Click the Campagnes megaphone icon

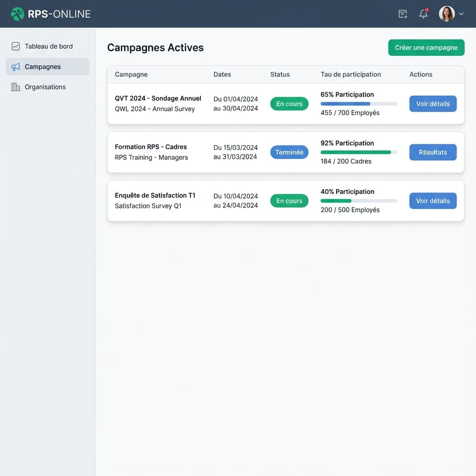point(16,67)
